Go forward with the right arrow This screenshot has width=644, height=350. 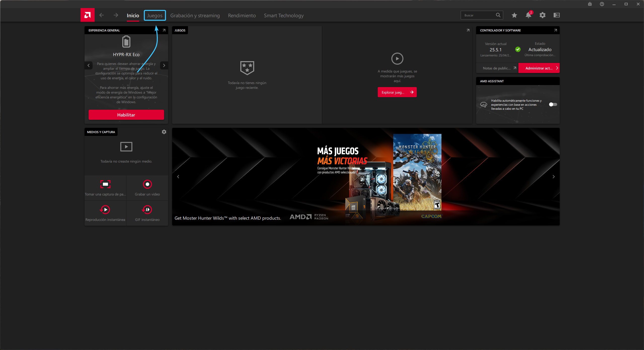[116, 15]
